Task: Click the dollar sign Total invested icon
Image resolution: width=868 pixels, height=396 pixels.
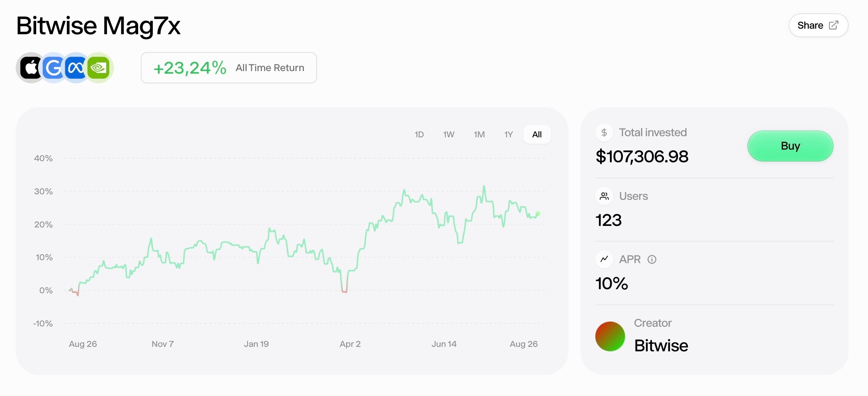Action: coord(604,132)
